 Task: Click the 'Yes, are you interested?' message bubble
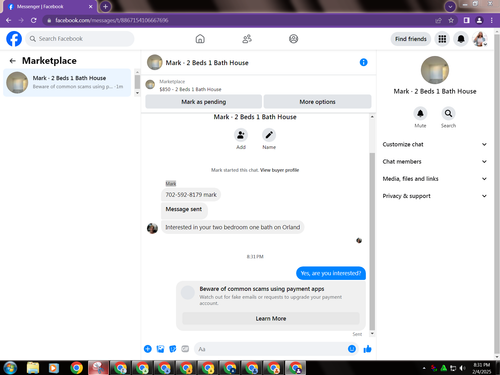(331, 273)
